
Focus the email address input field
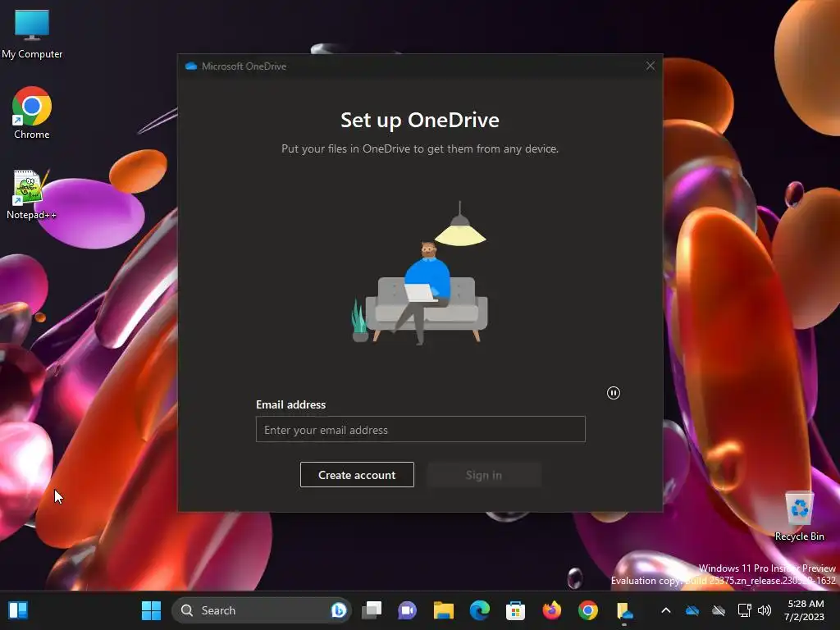tap(421, 429)
